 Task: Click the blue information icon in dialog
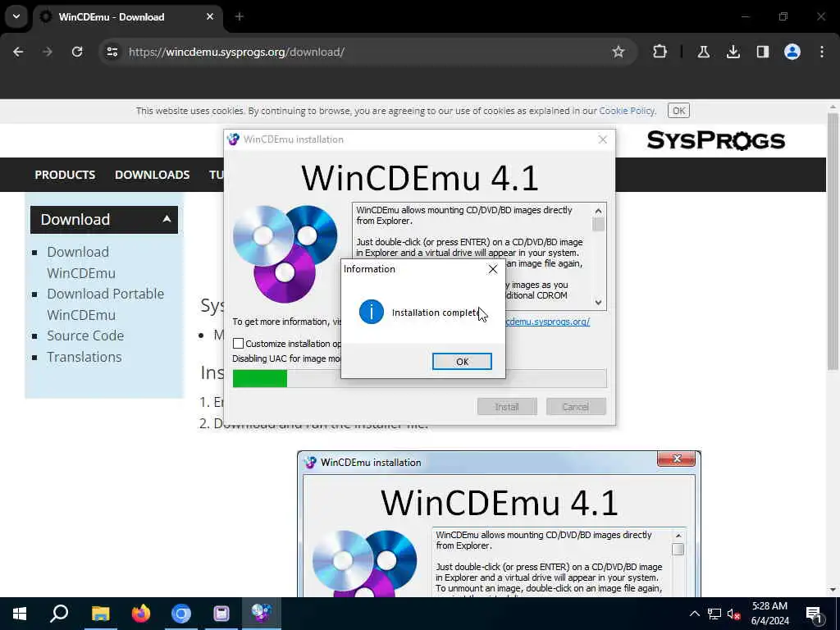372,312
